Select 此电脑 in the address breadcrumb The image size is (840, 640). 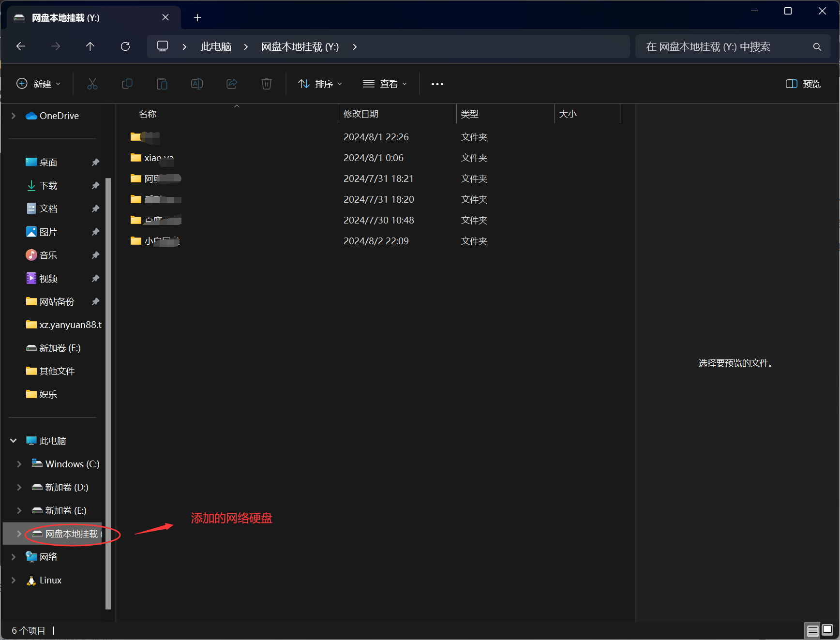click(x=216, y=46)
